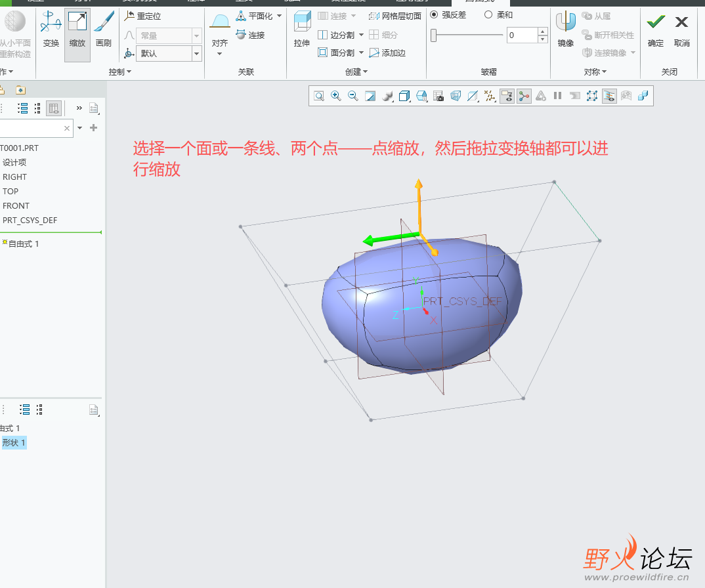705x588 pixels.
Task: Click the 镜像 (Mirror) tool
Action: (x=566, y=30)
